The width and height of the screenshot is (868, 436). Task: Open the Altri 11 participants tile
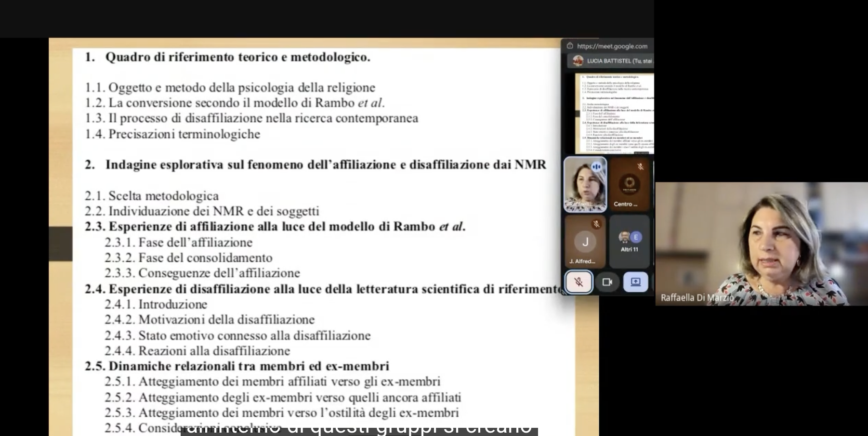click(x=629, y=241)
